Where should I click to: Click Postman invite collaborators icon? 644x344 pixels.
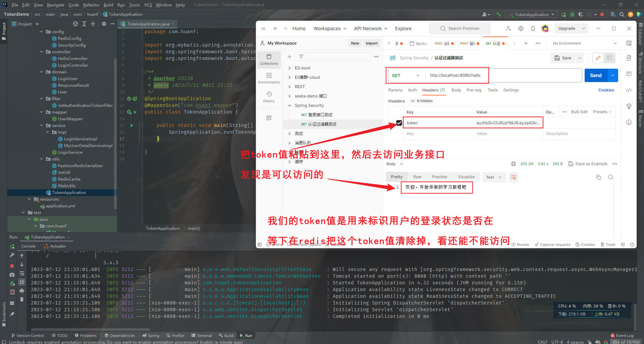click(508, 28)
